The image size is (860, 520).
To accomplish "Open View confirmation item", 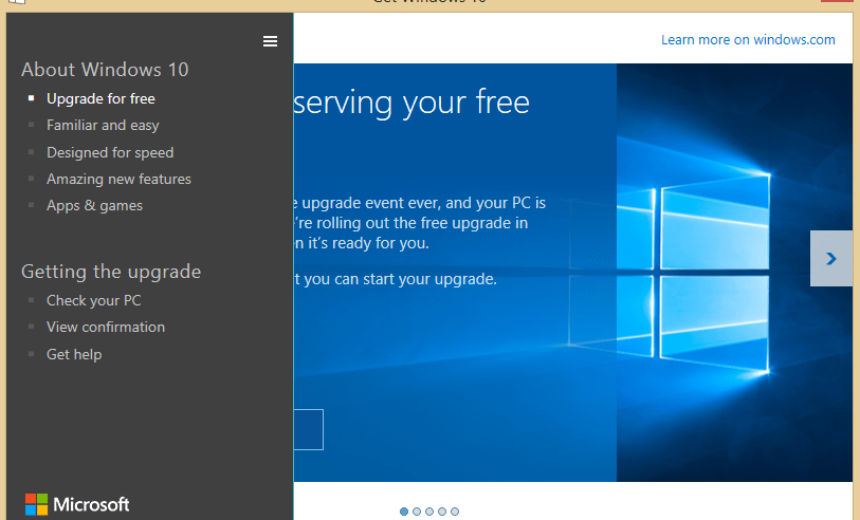I will click(x=105, y=327).
